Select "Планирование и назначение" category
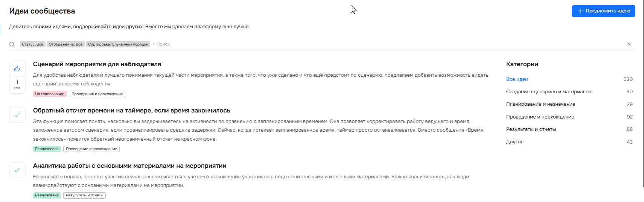 pyautogui.click(x=540, y=104)
